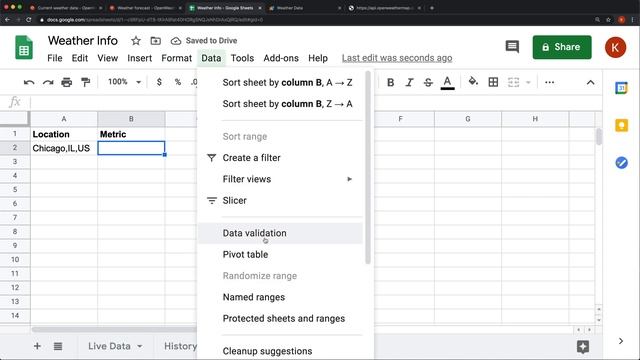Select Pivot table

[280, 254]
